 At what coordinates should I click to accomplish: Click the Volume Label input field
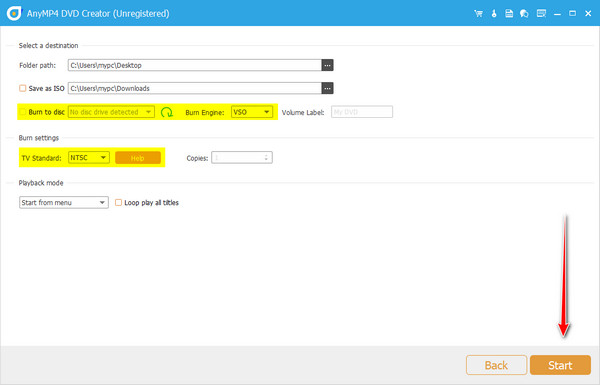point(362,112)
